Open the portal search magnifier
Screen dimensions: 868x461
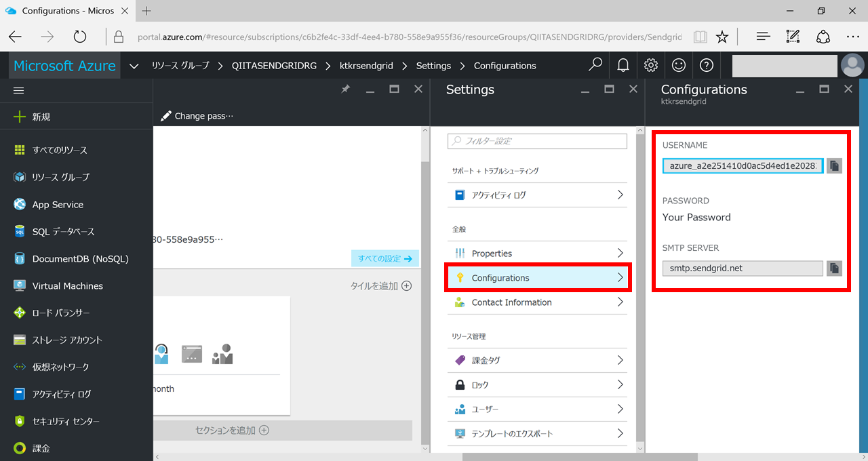(x=595, y=65)
